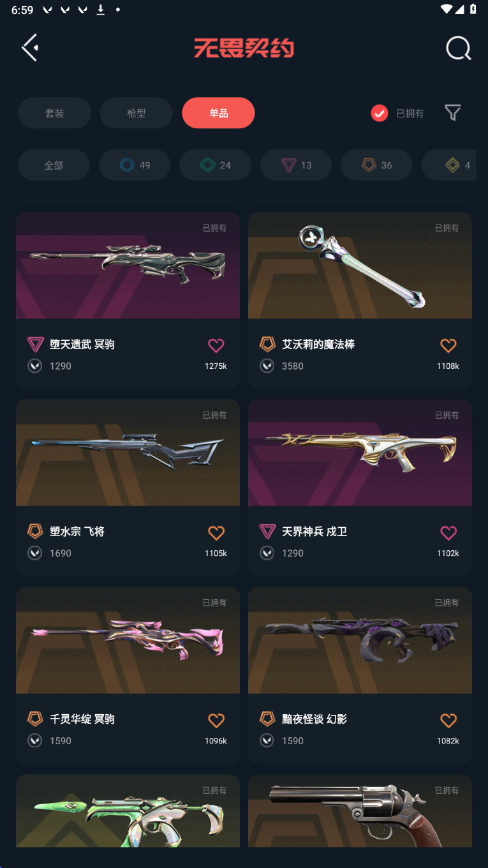Viewport: 488px width, 868px height.
Task: Filter by pink triangle tier 13
Action: pyautogui.click(x=296, y=165)
